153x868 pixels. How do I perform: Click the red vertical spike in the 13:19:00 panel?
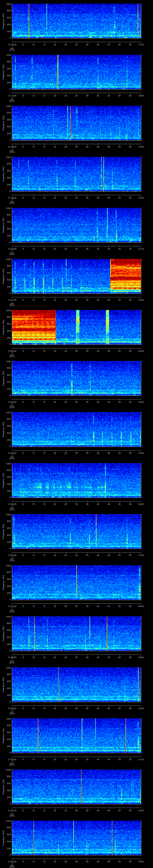pyautogui.click(x=104, y=174)
